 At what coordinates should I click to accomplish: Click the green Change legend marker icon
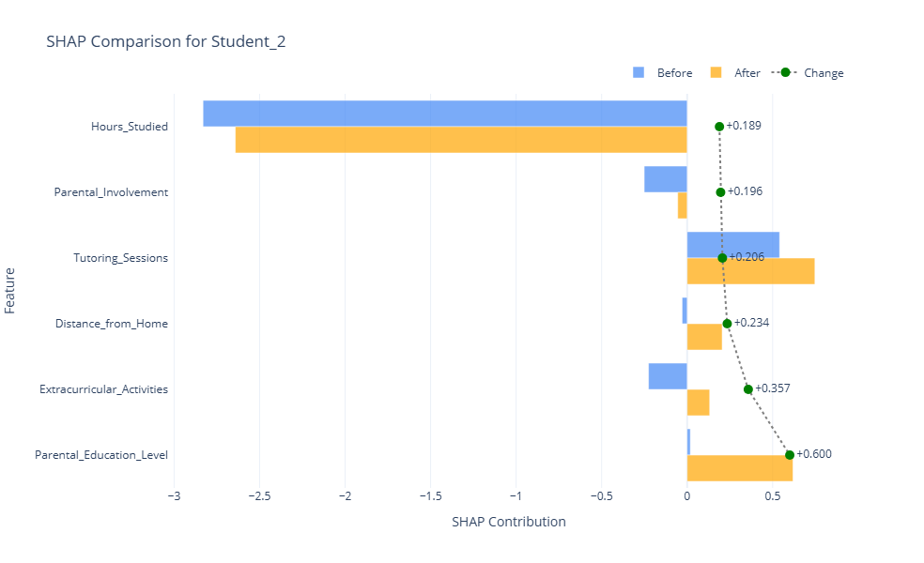(786, 73)
